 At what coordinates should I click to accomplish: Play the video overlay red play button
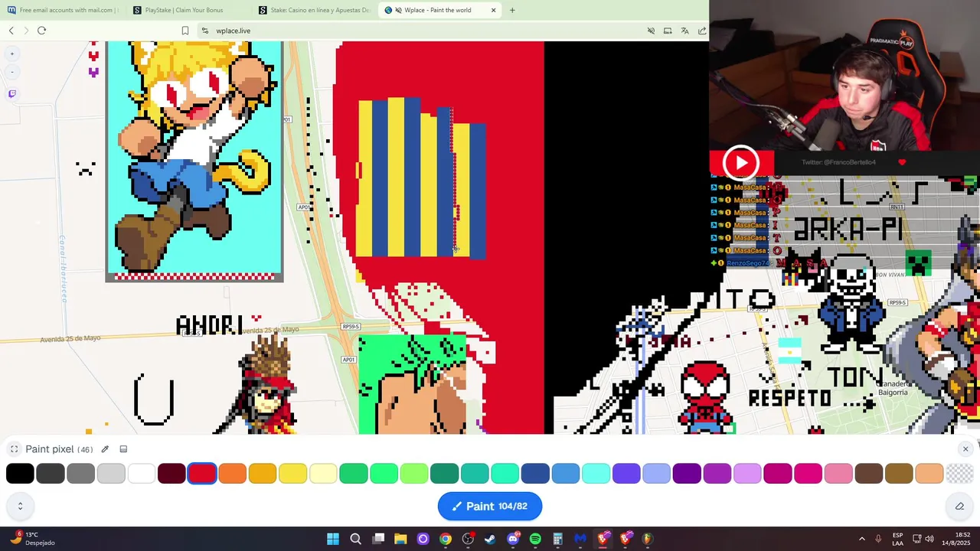[x=741, y=162]
